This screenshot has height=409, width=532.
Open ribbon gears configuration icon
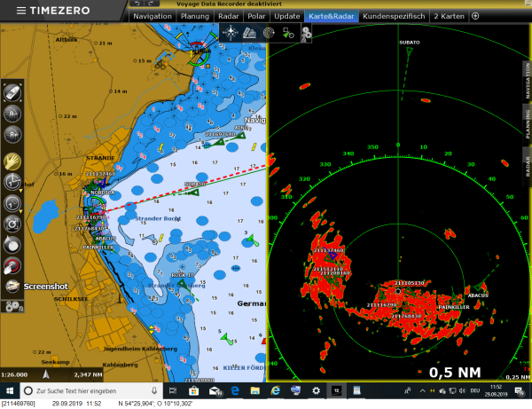click(306, 34)
